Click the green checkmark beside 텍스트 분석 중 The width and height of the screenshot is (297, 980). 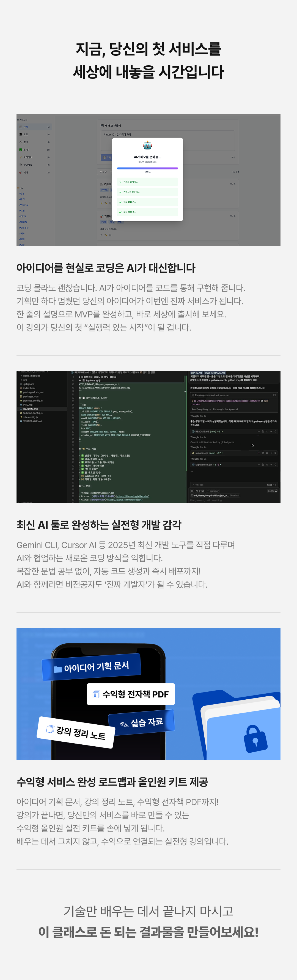[x=120, y=182]
